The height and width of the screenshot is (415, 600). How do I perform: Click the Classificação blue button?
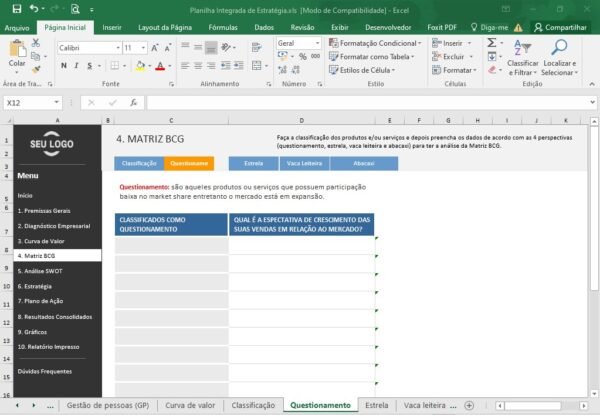point(139,163)
